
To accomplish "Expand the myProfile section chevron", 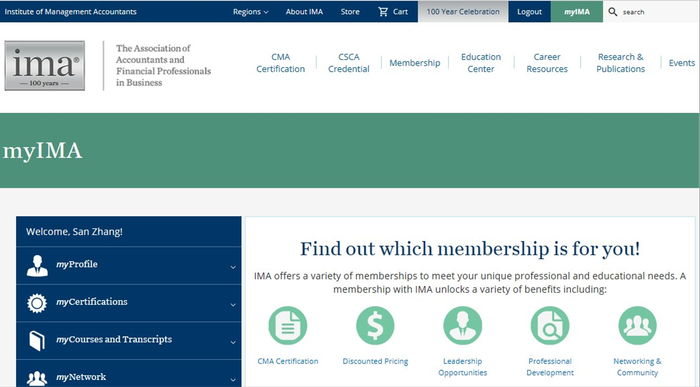I will [x=233, y=267].
